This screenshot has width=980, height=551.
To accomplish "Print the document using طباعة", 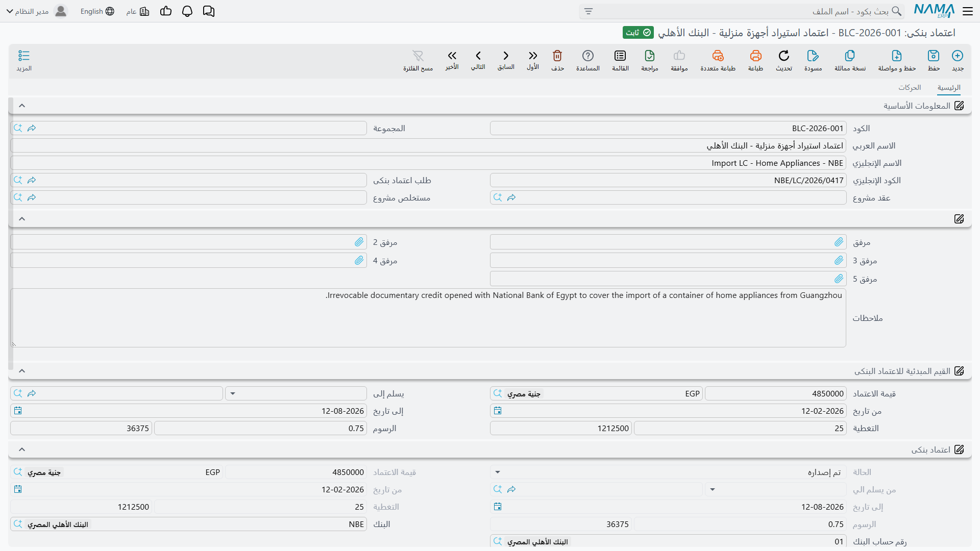I will (755, 60).
